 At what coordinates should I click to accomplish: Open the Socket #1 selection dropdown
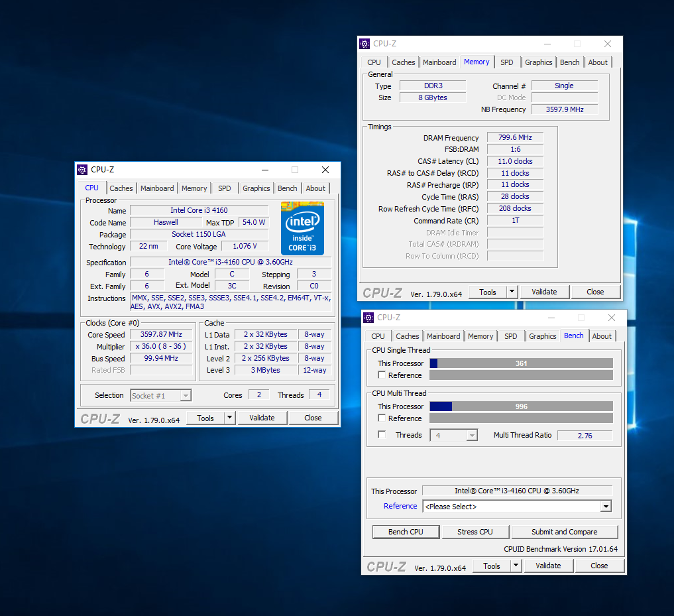point(161,395)
